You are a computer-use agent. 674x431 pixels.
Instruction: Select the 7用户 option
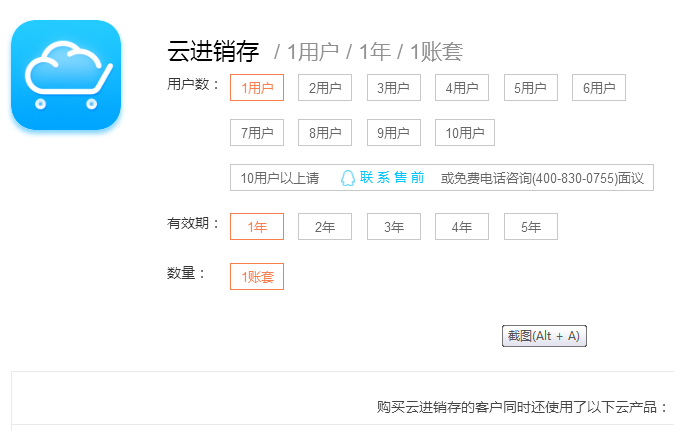point(257,132)
